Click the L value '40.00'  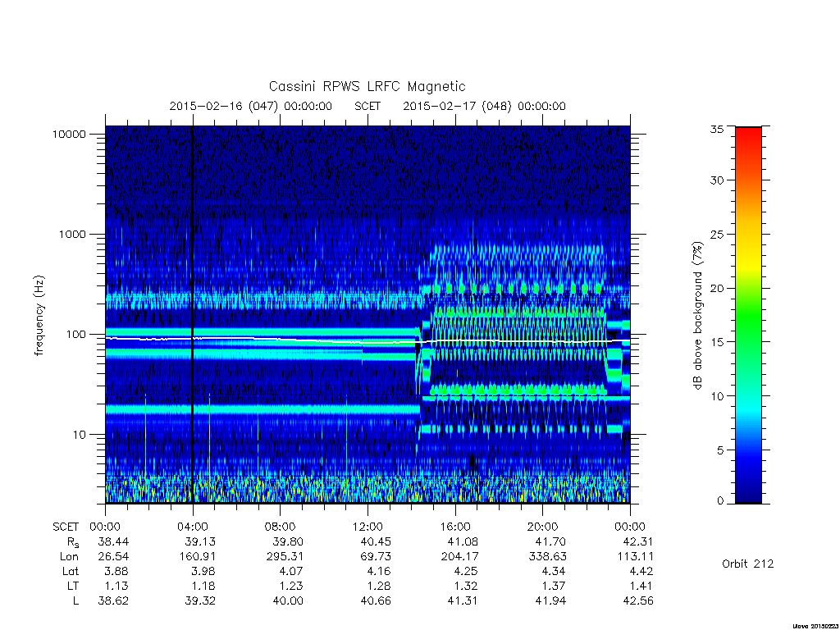click(x=288, y=601)
